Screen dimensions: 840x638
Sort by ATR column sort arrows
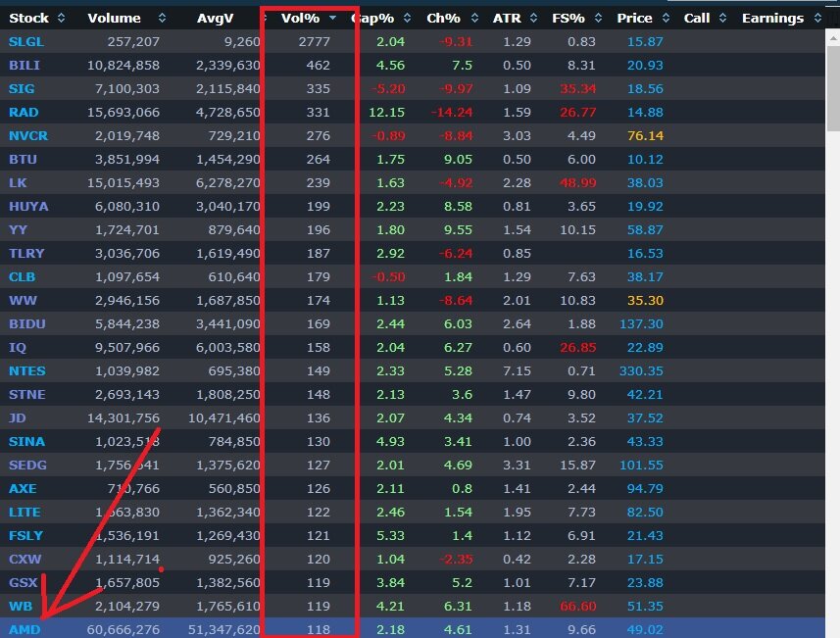(x=533, y=19)
